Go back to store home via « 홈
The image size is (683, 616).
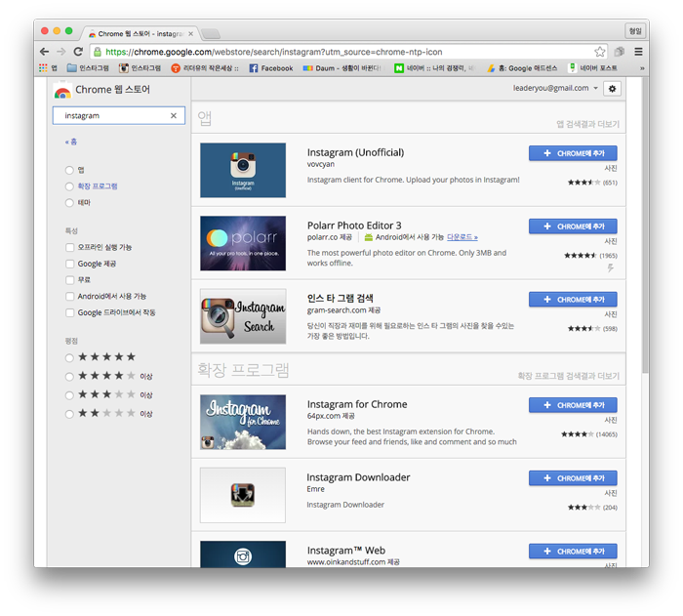(x=71, y=142)
